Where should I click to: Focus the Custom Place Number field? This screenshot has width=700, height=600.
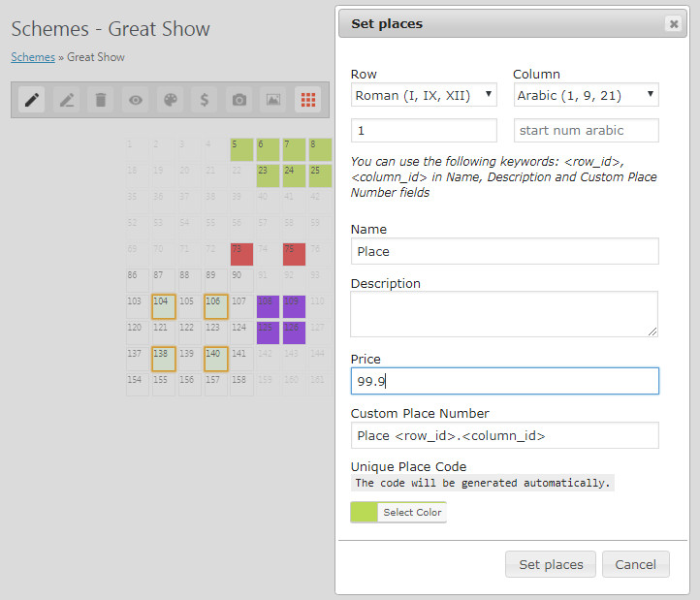504,435
